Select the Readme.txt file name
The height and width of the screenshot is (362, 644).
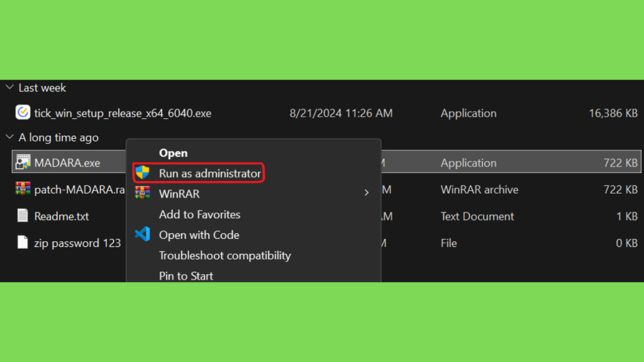click(x=61, y=216)
